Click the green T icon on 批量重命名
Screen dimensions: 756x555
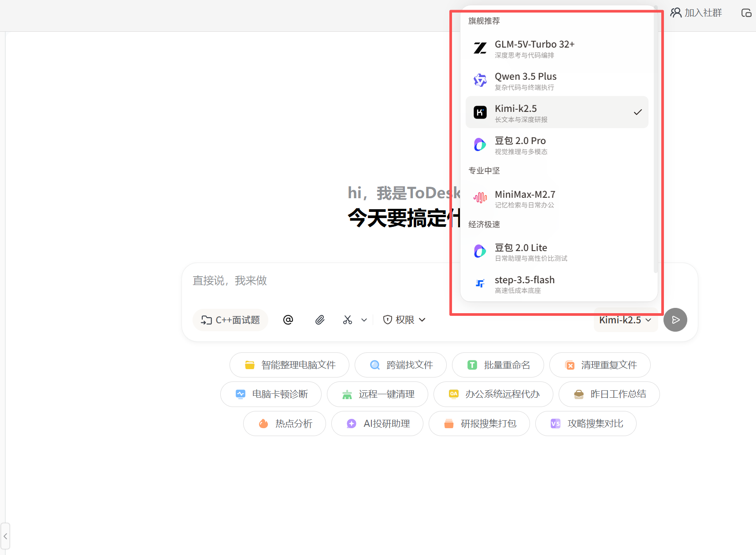coord(472,365)
